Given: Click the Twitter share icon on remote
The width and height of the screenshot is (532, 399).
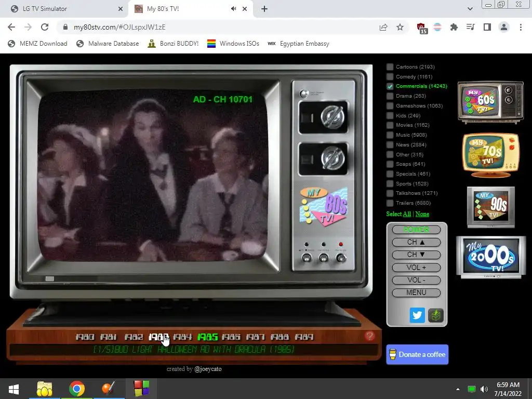Looking at the screenshot, I should (x=417, y=315).
